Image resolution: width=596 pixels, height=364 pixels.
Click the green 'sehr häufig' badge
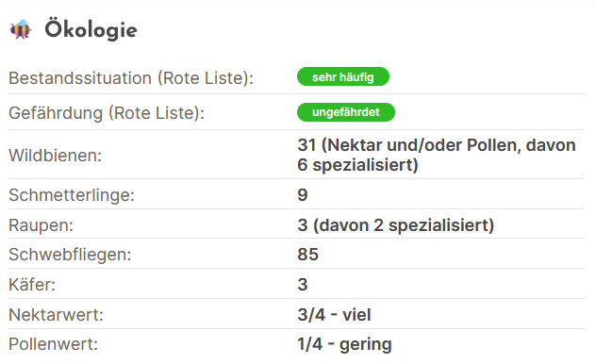tap(343, 76)
